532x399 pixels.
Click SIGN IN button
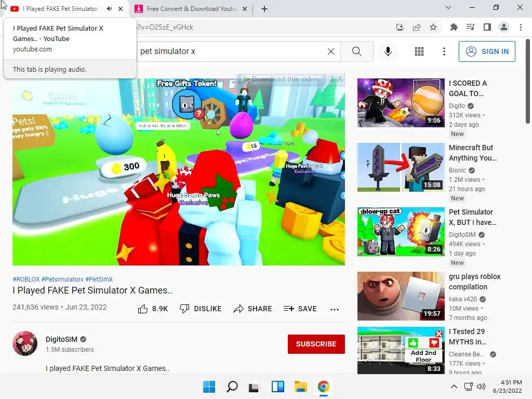coord(487,51)
